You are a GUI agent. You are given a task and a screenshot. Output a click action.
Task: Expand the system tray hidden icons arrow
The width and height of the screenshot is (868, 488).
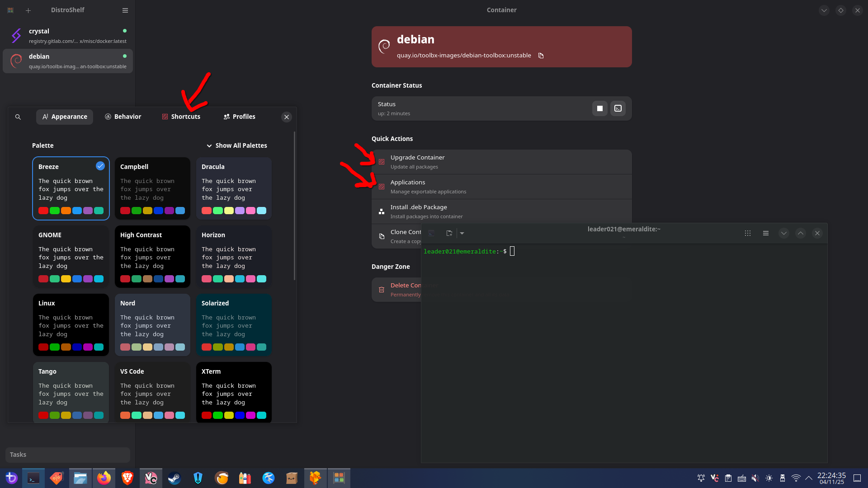pyautogui.click(x=809, y=478)
